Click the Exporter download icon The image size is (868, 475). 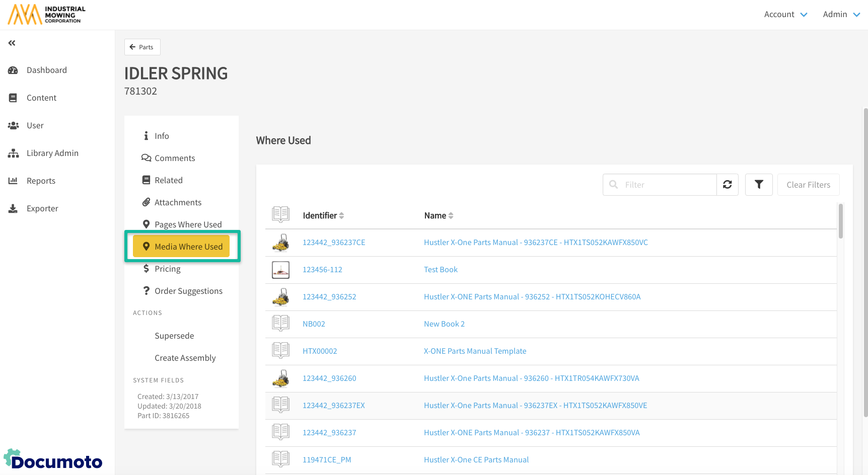coord(13,208)
